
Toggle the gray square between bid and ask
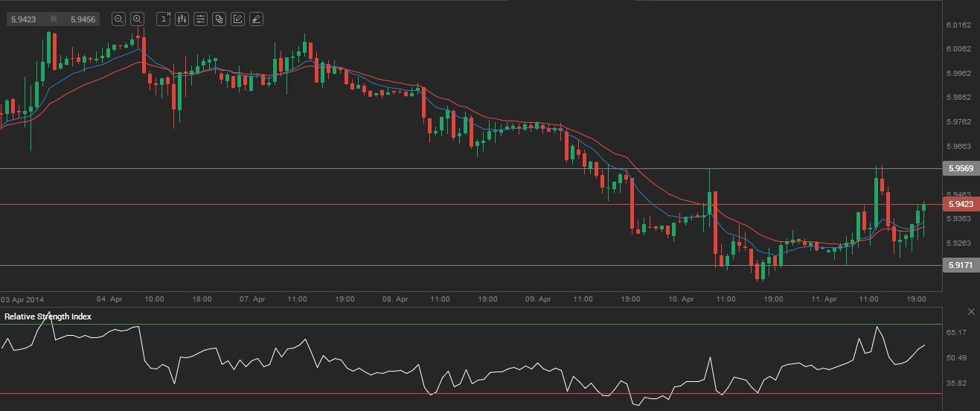(54, 19)
